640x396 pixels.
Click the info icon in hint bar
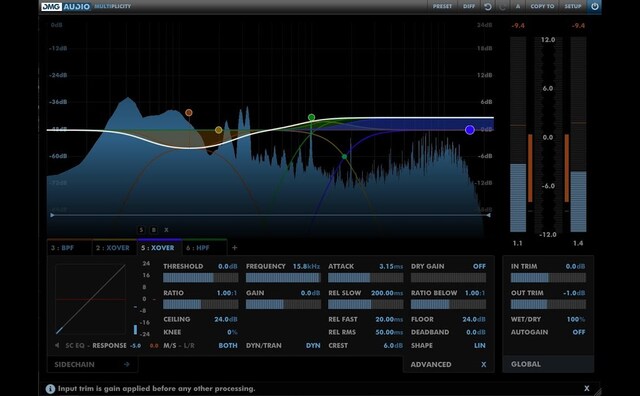[x=50, y=389]
